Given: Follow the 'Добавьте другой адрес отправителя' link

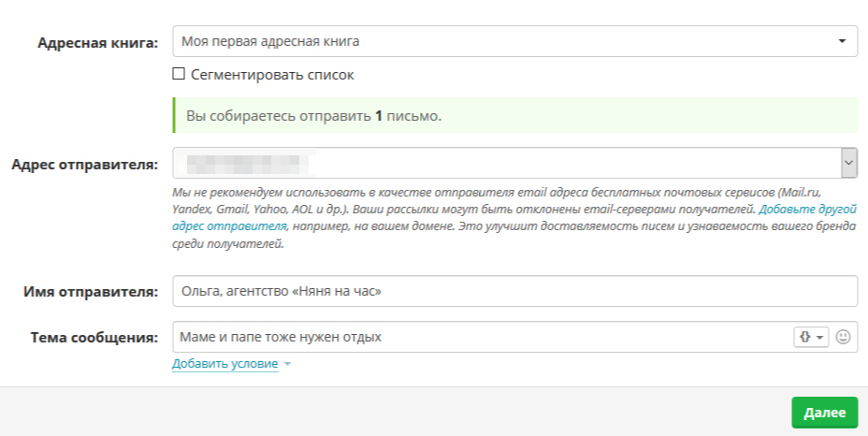Looking at the screenshot, I should point(807,210).
